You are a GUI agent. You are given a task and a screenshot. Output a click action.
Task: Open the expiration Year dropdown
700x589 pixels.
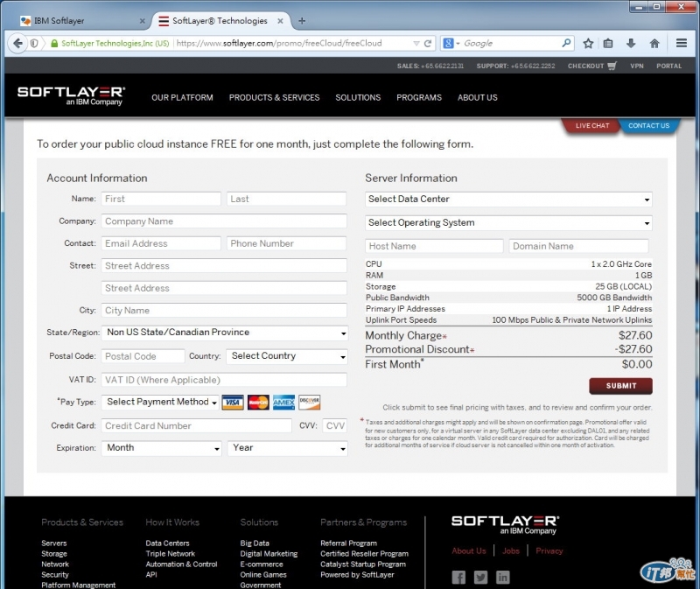(288, 448)
